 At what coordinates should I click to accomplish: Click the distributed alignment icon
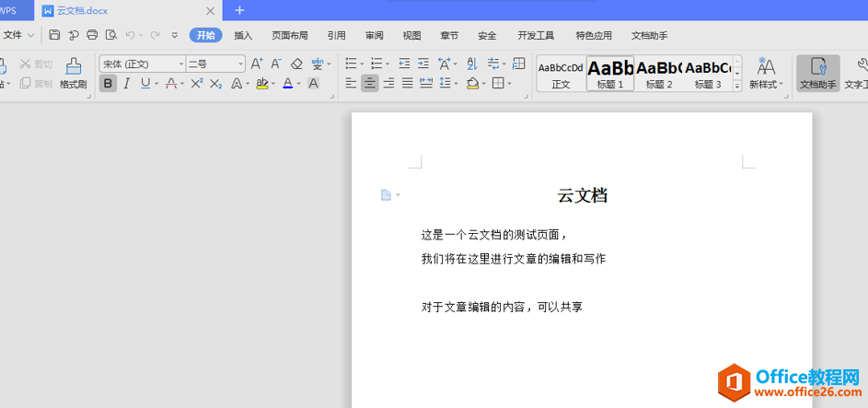(426, 84)
